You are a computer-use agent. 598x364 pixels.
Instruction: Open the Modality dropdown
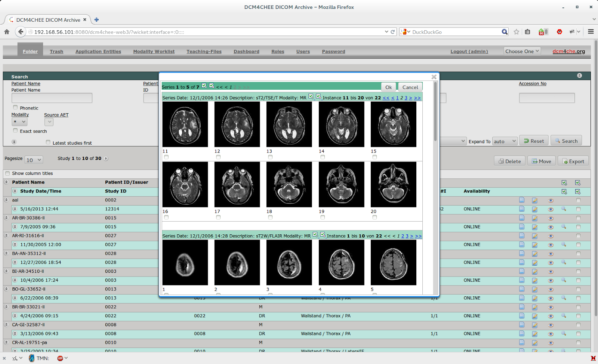[x=19, y=122]
